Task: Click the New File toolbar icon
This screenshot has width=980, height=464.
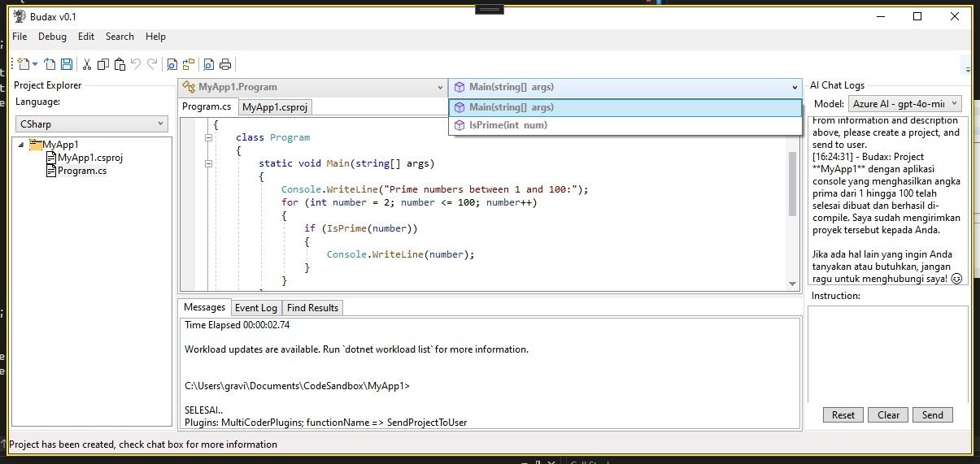Action: [x=24, y=64]
